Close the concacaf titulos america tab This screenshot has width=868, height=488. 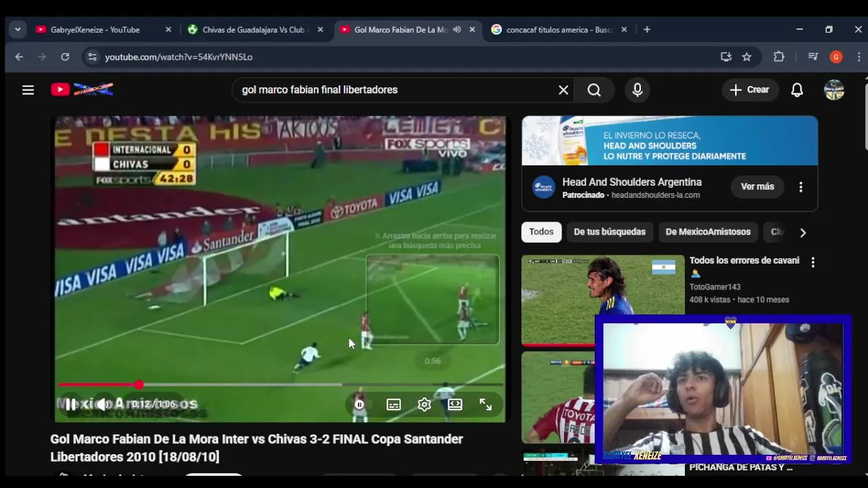tap(624, 30)
